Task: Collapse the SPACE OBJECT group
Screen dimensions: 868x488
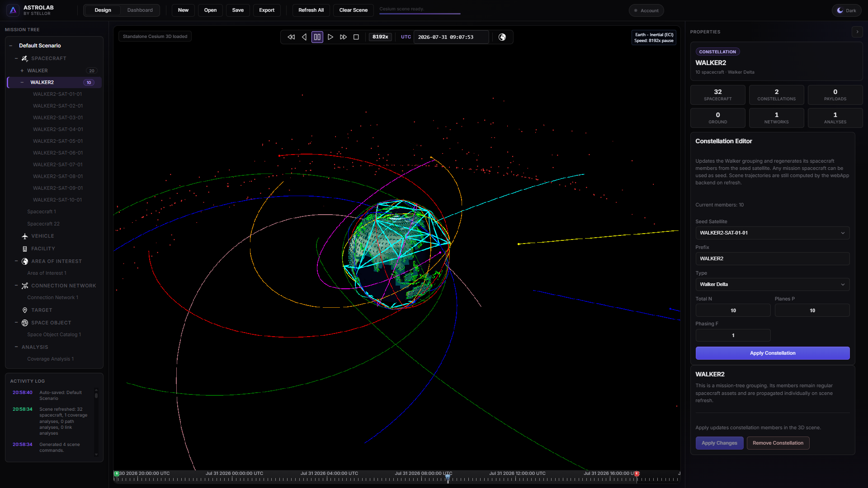Action: (16, 323)
